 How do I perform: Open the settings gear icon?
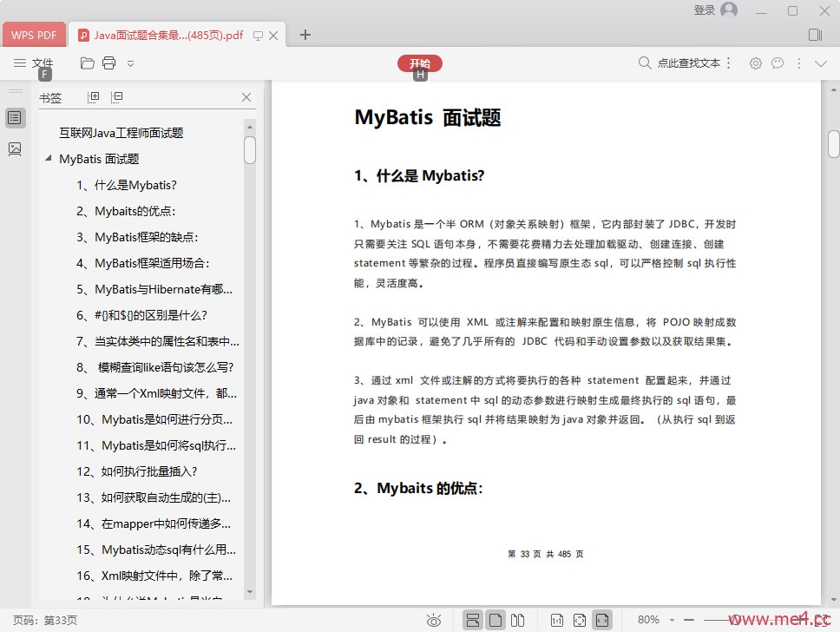click(755, 63)
